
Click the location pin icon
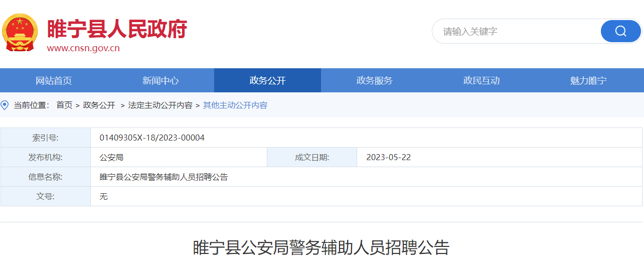tap(5, 105)
